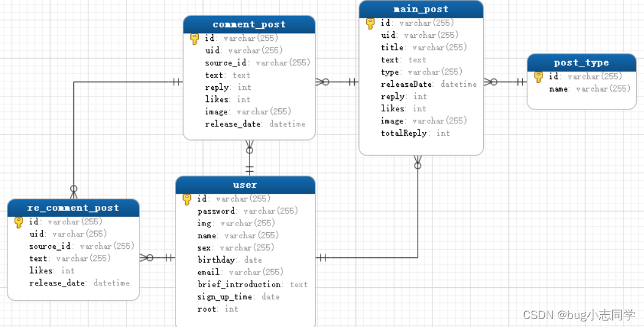
Task: Select the comment_post table header
Action: coord(249,24)
